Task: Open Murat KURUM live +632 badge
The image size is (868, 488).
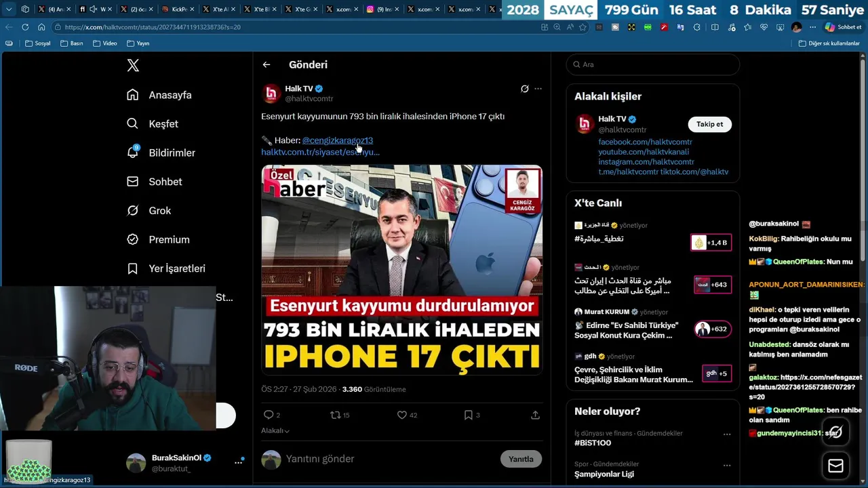Action: point(712,329)
